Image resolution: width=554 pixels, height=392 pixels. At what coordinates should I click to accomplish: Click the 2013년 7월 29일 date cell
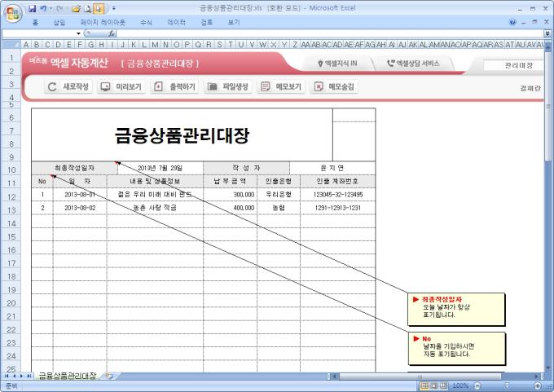click(160, 168)
